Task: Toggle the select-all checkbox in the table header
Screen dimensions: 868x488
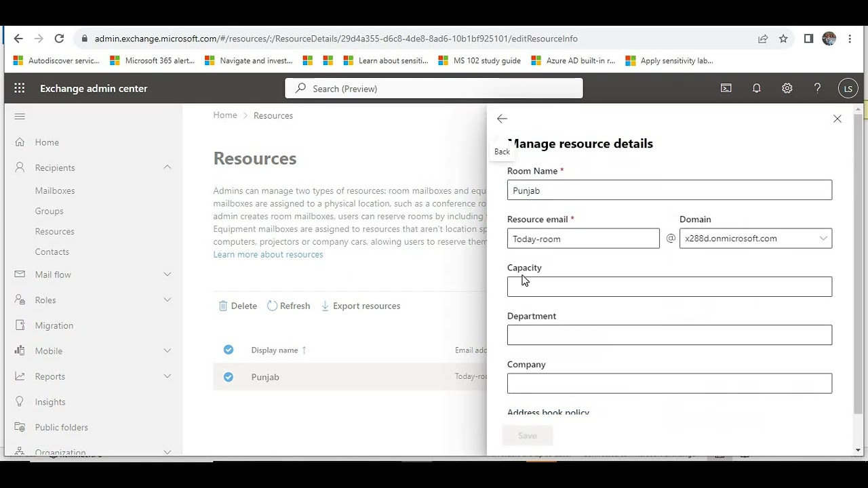Action: point(229,350)
